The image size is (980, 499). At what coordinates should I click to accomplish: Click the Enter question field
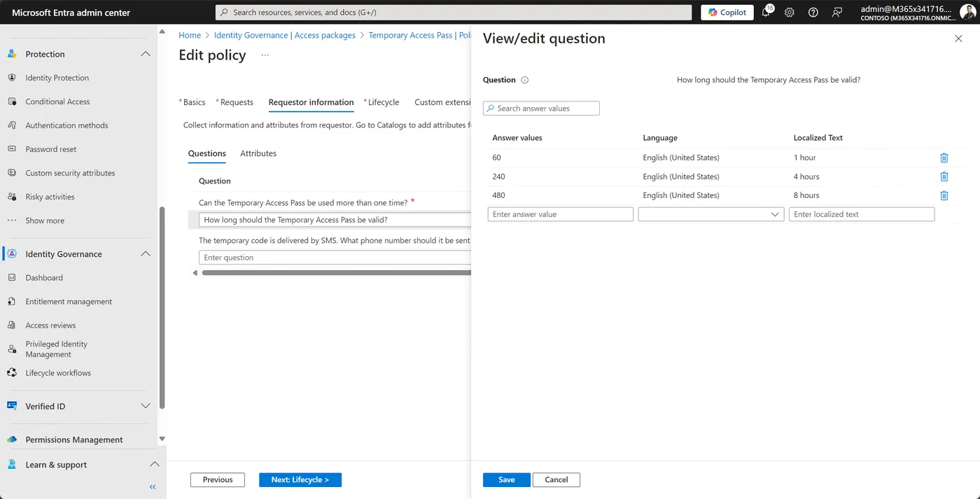click(x=335, y=258)
